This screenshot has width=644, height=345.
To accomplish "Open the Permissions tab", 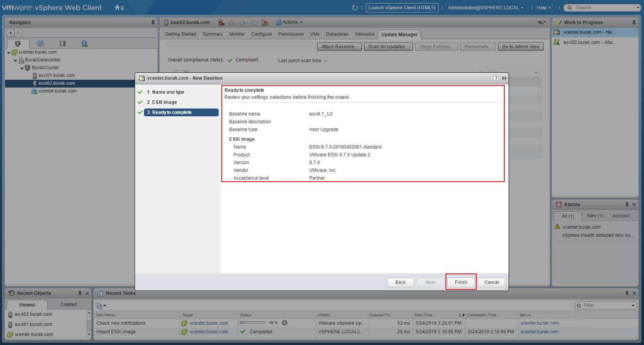I will (291, 34).
